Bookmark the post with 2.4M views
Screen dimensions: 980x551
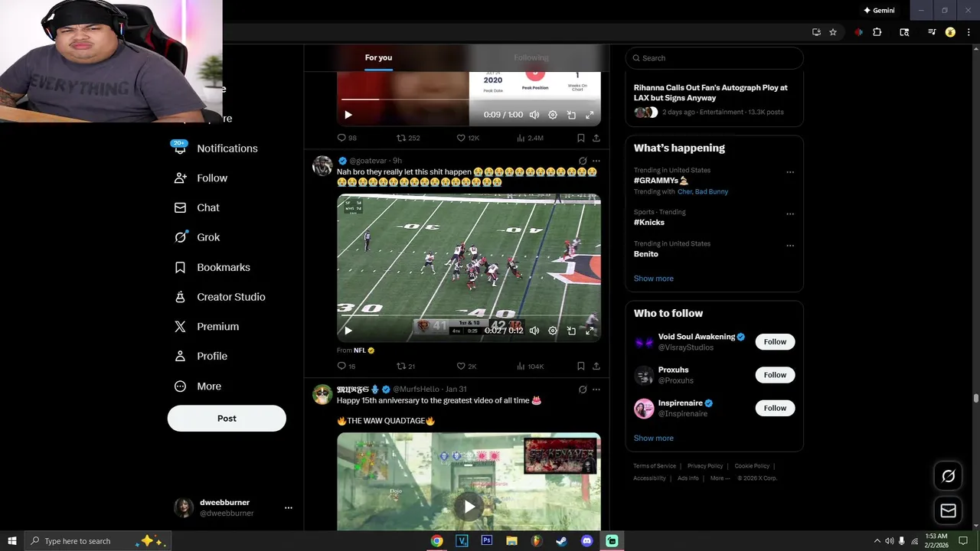580,138
